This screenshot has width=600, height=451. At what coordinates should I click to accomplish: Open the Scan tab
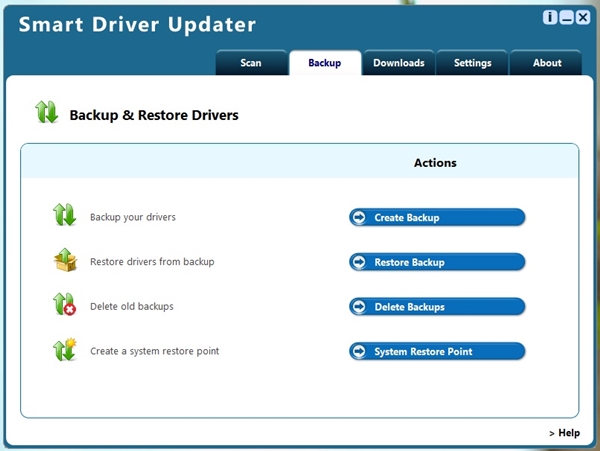click(x=251, y=63)
